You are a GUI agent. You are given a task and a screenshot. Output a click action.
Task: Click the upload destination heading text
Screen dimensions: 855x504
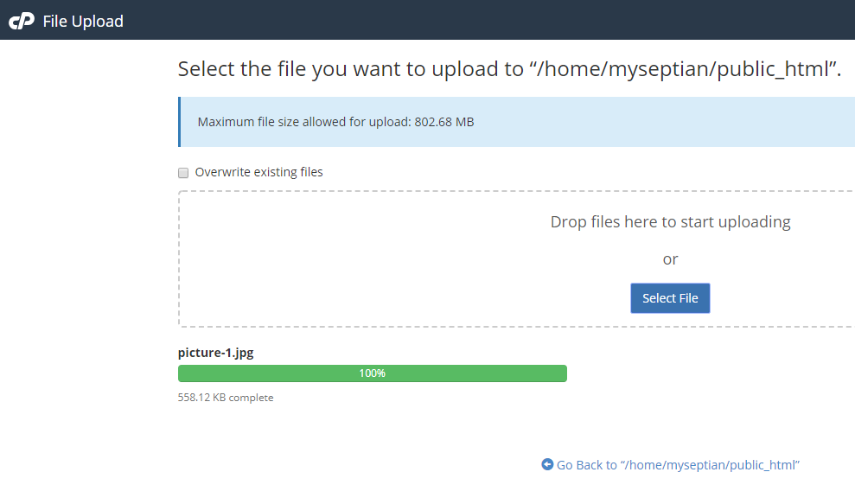(x=509, y=69)
